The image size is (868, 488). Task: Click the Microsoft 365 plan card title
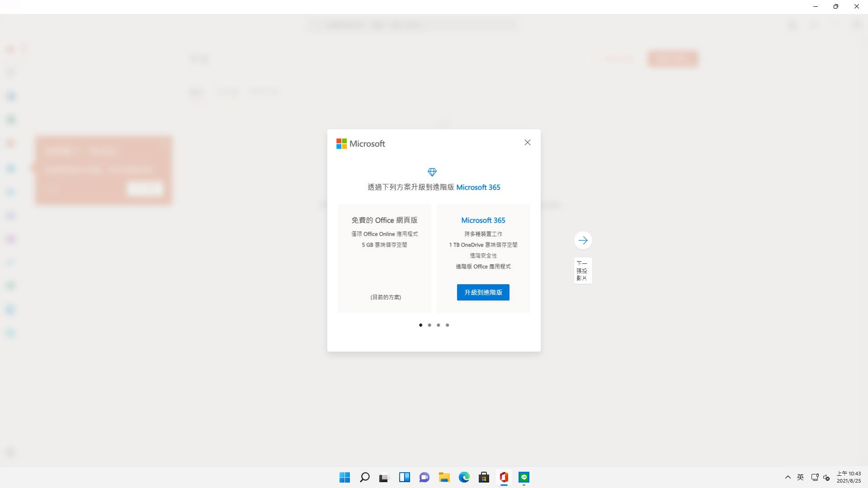point(483,220)
